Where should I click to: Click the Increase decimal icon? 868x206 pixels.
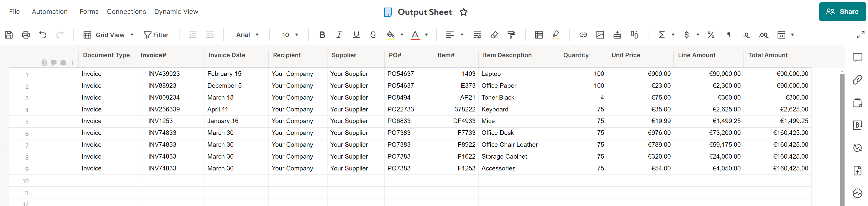coord(764,35)
